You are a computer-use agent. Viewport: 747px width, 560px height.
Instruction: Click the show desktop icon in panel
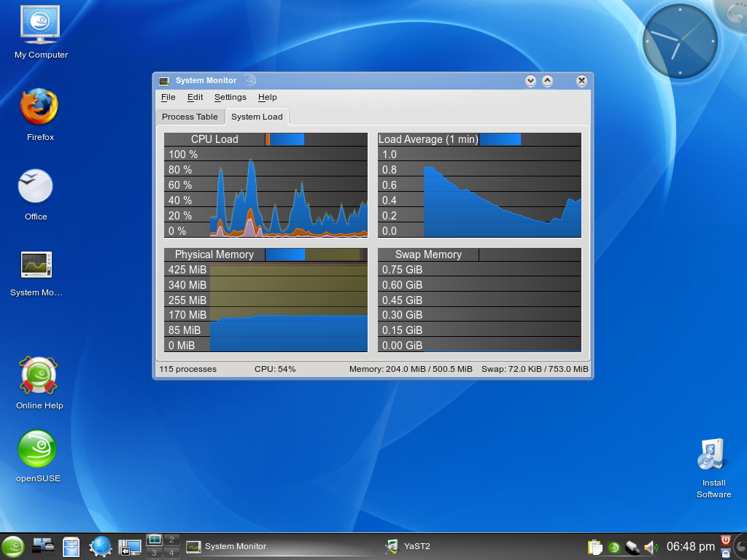click(x=129, y=547)
